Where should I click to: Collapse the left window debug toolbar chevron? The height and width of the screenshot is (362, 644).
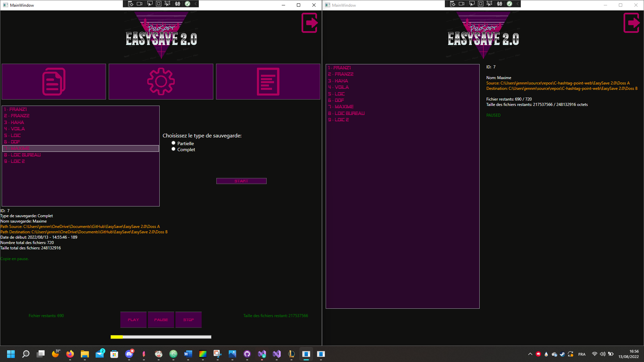tap(196, 4)
